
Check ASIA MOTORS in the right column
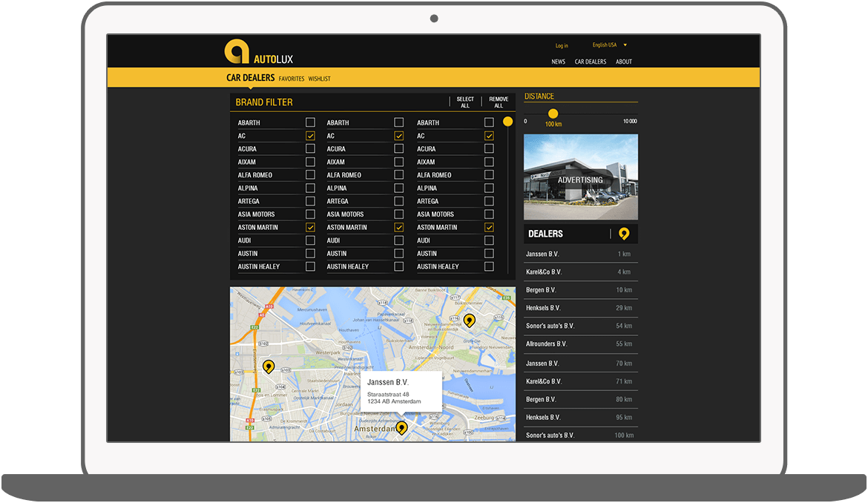click(489, 214)
